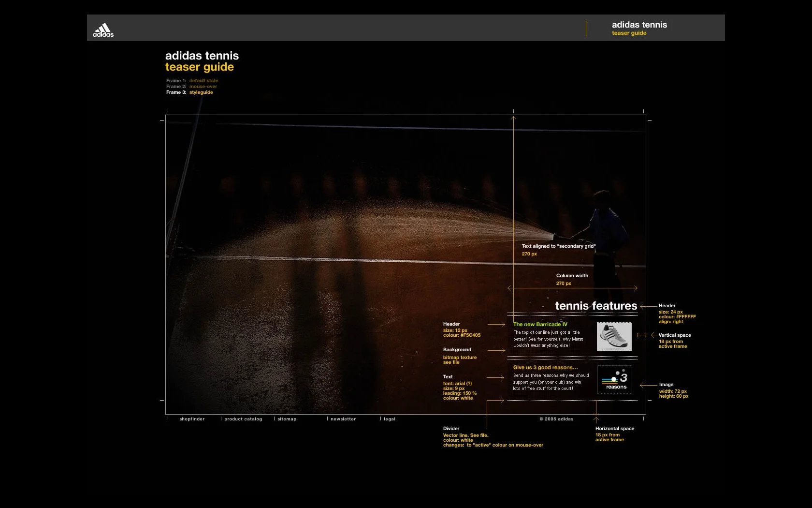The height and width of the screenshot is (508, 812).
Task: Open the product catalog footer link
Action: 243,419
